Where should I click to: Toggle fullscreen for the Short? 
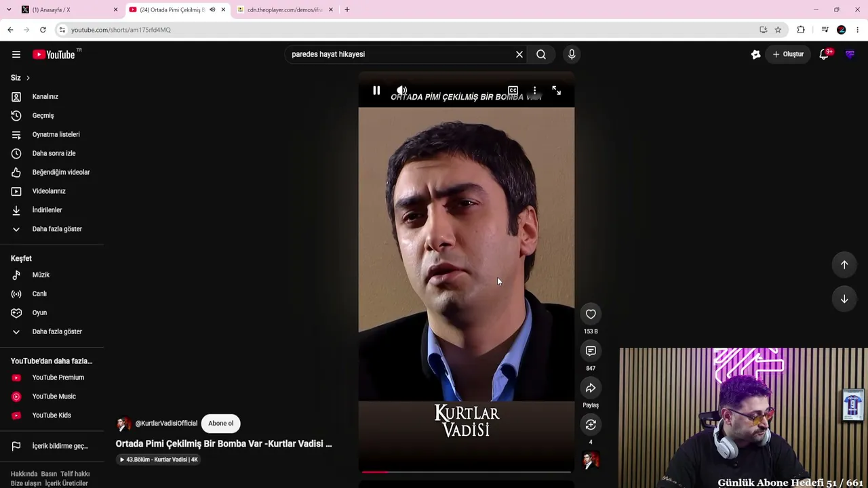tap(557, 90)
